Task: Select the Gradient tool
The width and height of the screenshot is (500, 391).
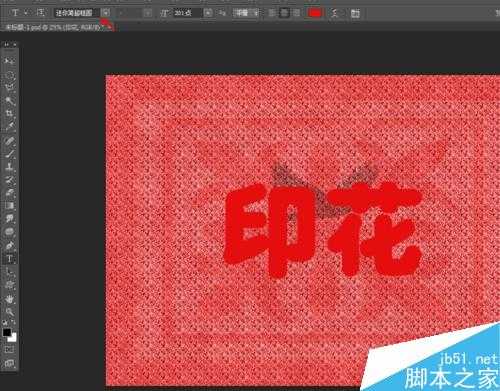Action: click(9, 205)
